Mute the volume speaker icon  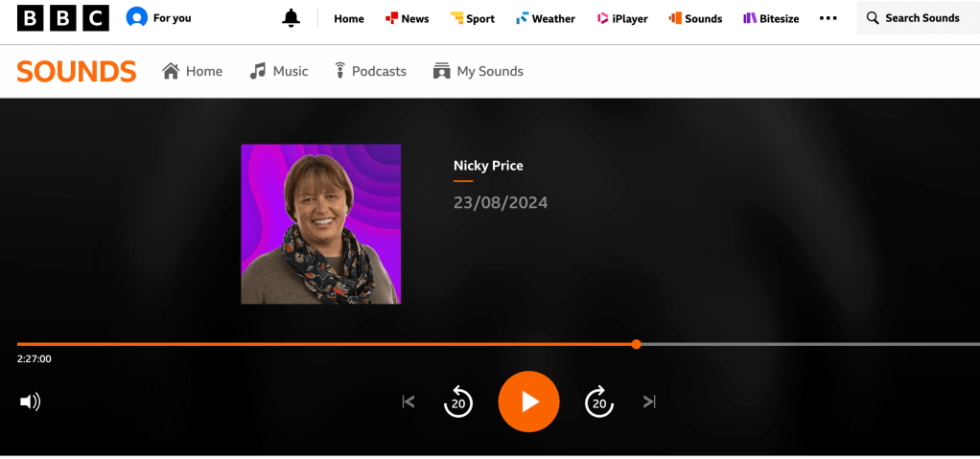(x=31, y=402)
